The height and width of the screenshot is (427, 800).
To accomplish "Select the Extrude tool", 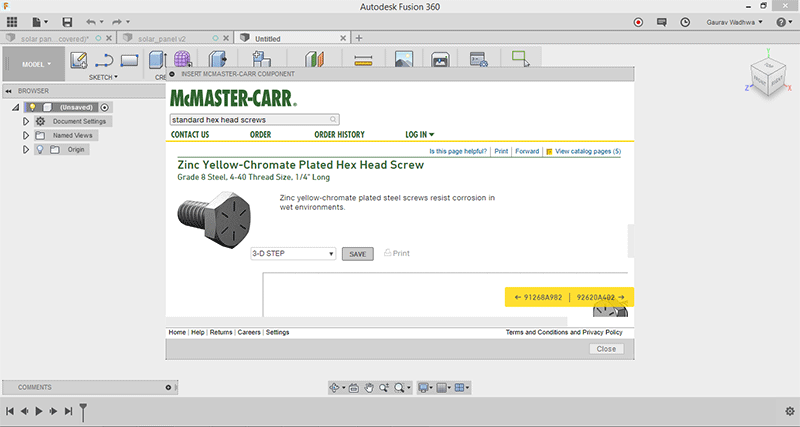I will [157, 60].
